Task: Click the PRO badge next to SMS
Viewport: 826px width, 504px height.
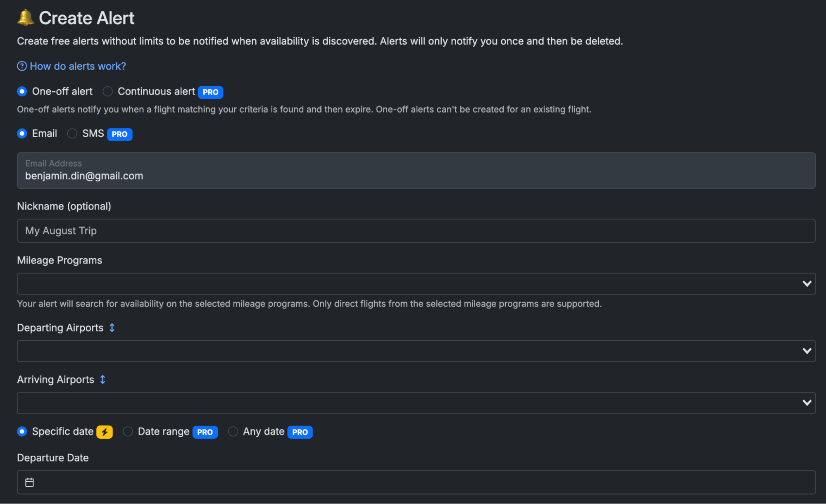Action: pyautogui.click(x=119, y=134)
